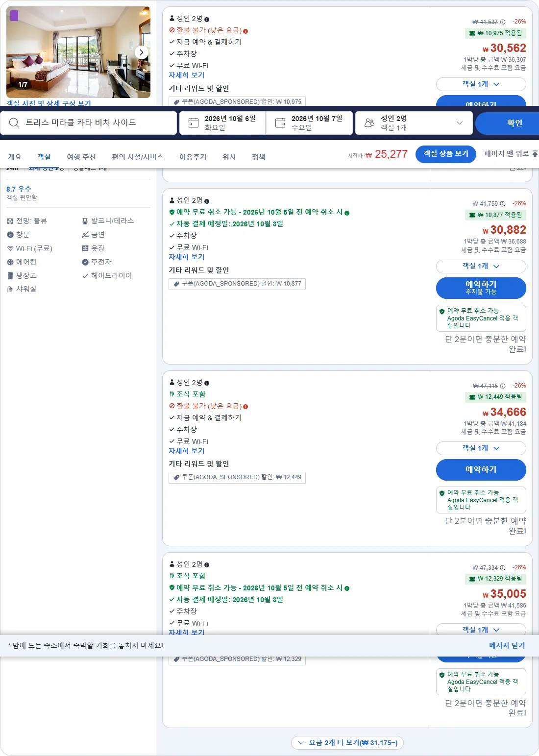Click info icon after free cancellation text in ₩35,005 offer
Viewport: 539px width, 756px height.
[347, 588]
